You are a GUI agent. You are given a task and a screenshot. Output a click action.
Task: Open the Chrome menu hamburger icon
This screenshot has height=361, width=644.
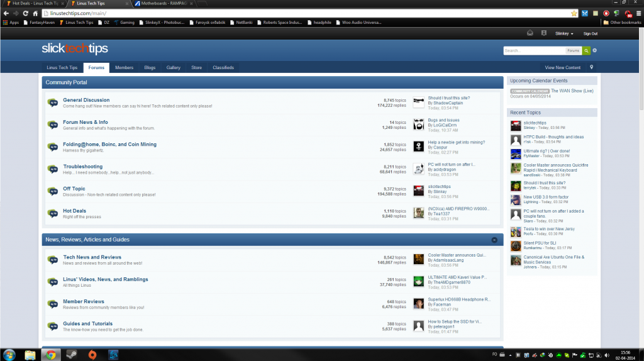point(638,14)
